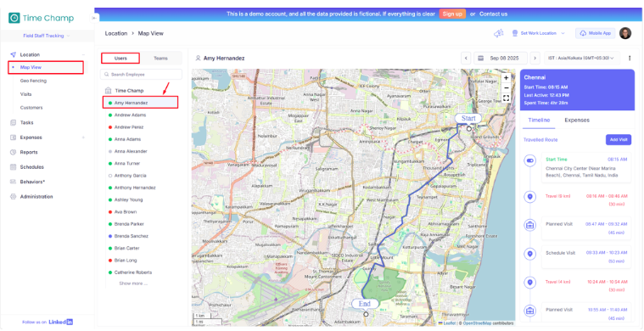Click the Mobile App button
The image size is (644, 331).
click(x=595, y=33)
